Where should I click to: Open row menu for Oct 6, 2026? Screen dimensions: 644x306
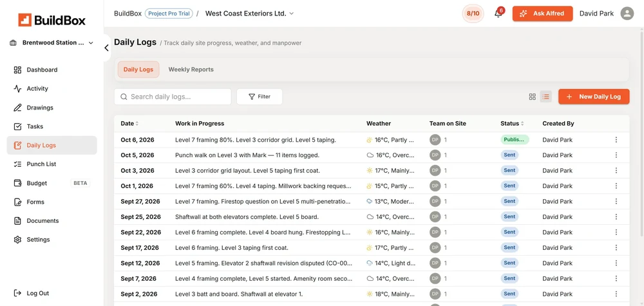tap(616, 140)
